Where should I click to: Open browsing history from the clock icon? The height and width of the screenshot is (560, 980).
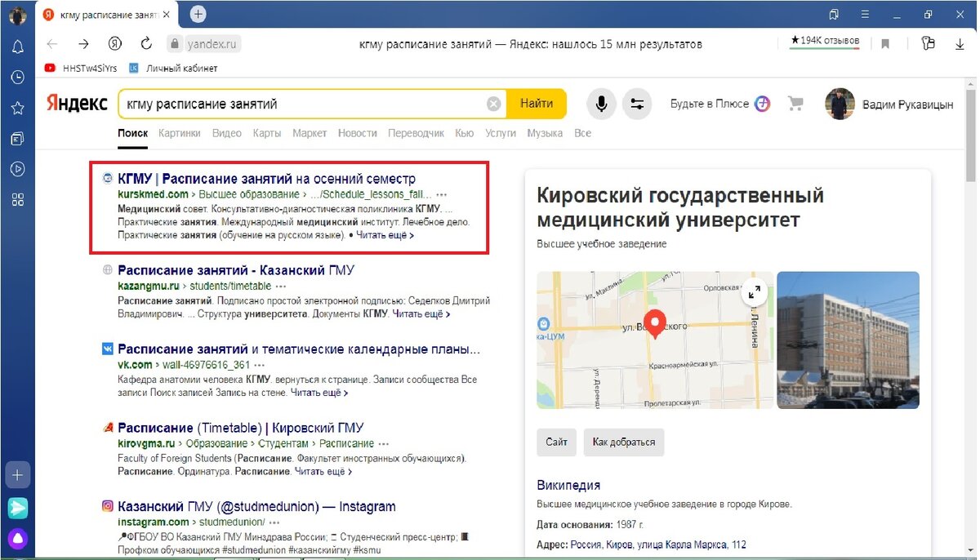point(18,78)
